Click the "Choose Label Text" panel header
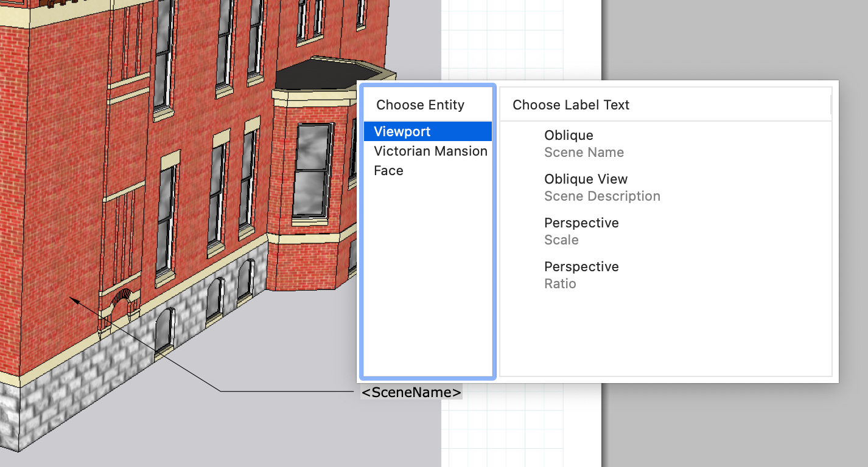Image resolution: width=868 pixels, height=467 pixels. pos(569,105)
